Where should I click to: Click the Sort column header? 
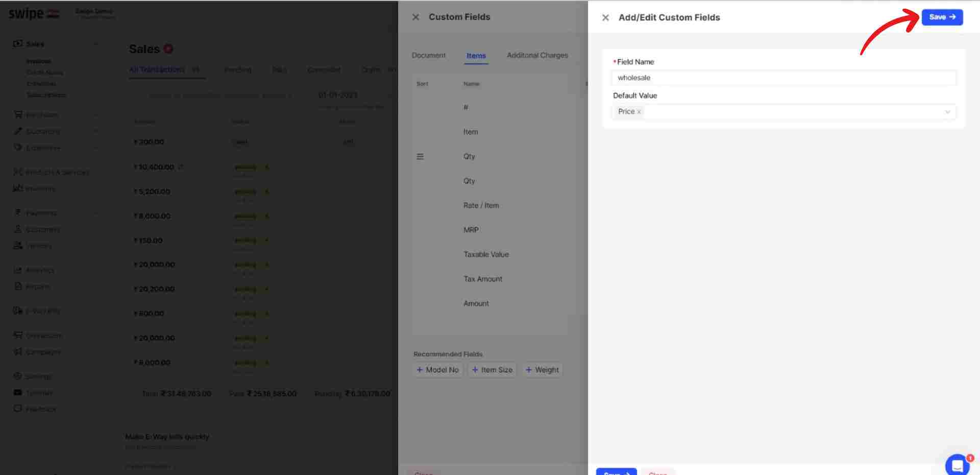(x=422, y=84)
